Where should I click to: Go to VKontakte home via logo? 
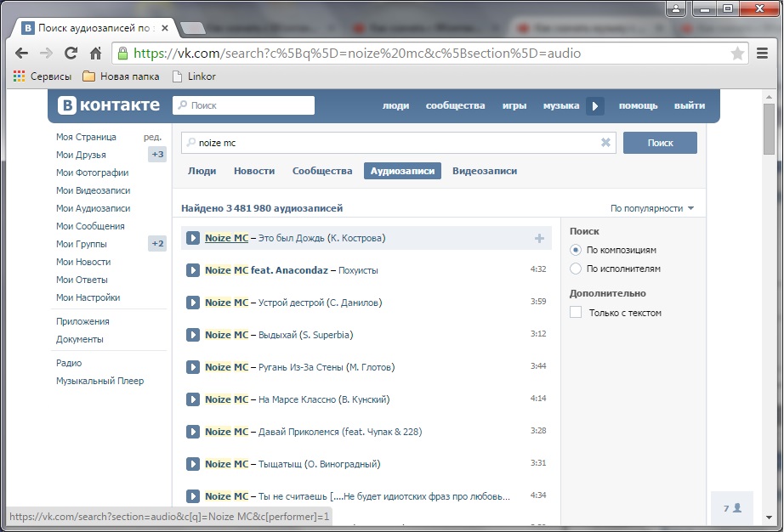[109, 105]
